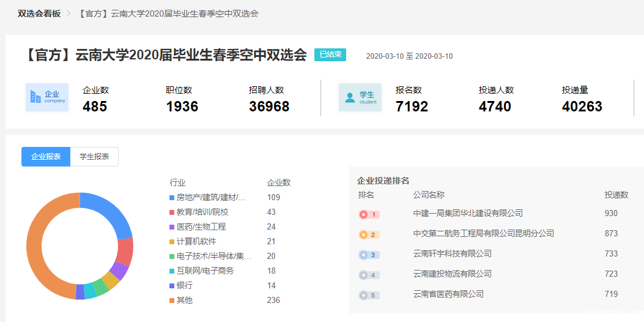Toggle 计算机软件 legend item
The image size is (644, 322).
(196, 241)
